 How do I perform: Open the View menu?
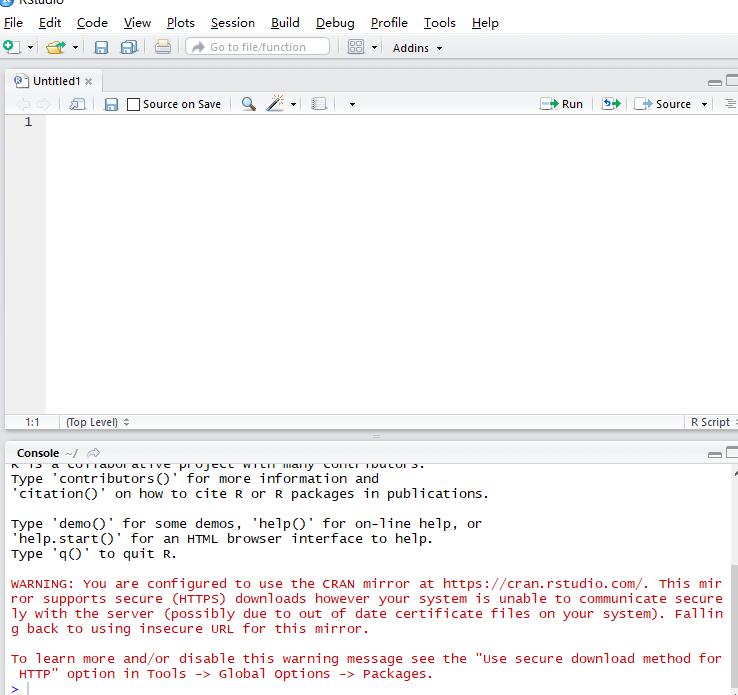137,23
